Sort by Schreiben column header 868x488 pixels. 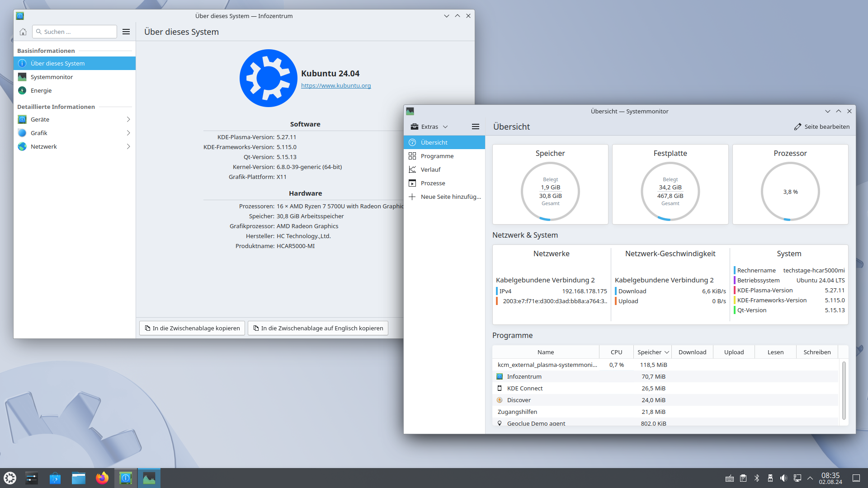click(817, 352)
